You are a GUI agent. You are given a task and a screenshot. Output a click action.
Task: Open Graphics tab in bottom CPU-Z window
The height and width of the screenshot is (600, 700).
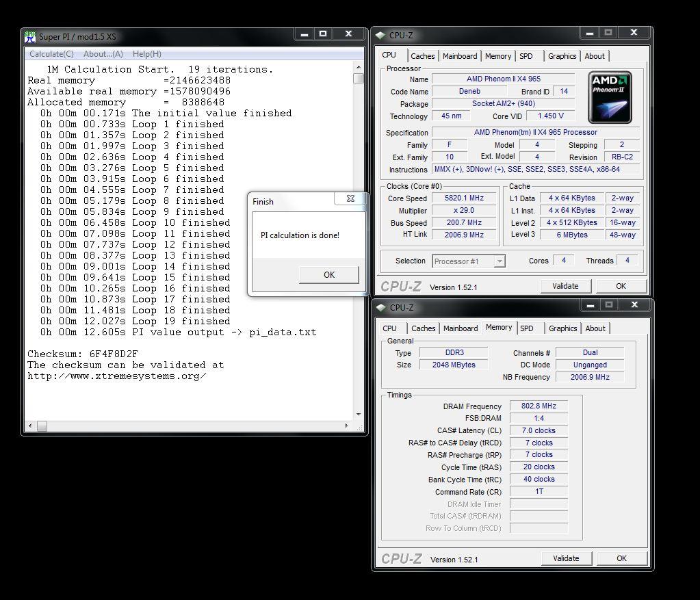[x=563, y=328]
